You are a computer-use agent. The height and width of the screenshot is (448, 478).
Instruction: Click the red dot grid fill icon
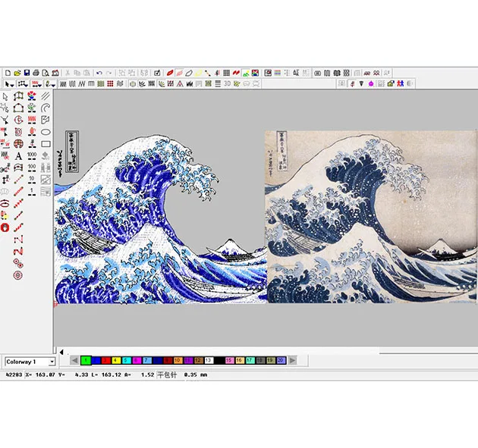(110, 83)
